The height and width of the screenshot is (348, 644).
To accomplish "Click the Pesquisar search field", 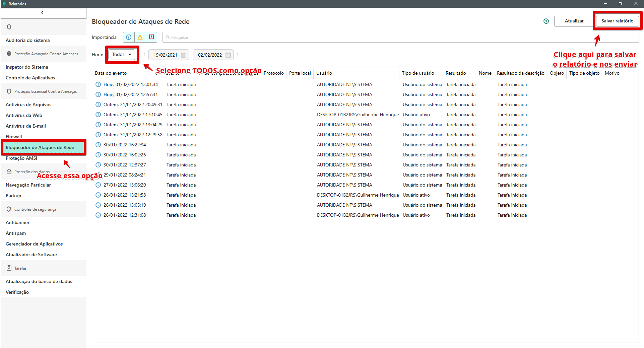I will click(x=400, y=37).
